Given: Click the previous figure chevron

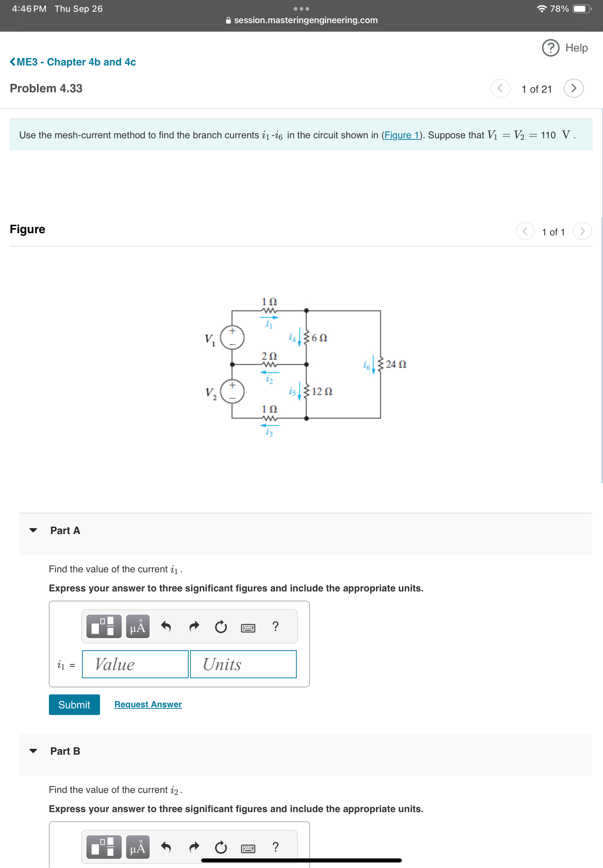Looking at the screenshot, I should pyautogui.click(x=525, y=232).
